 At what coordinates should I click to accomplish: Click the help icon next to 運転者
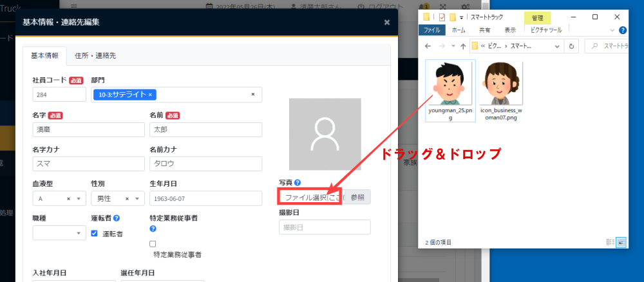pos(117,218)
